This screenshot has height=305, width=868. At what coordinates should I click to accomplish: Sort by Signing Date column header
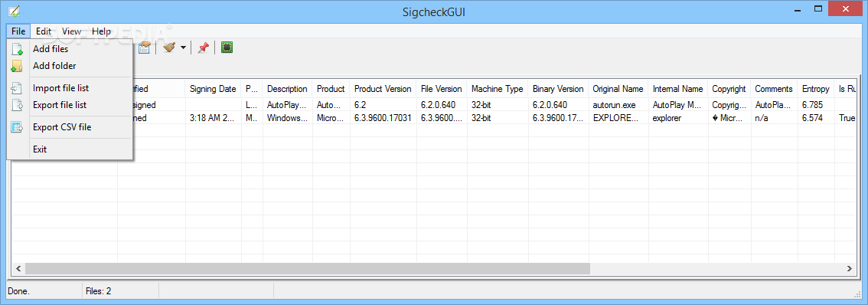(x=213, y=89)
